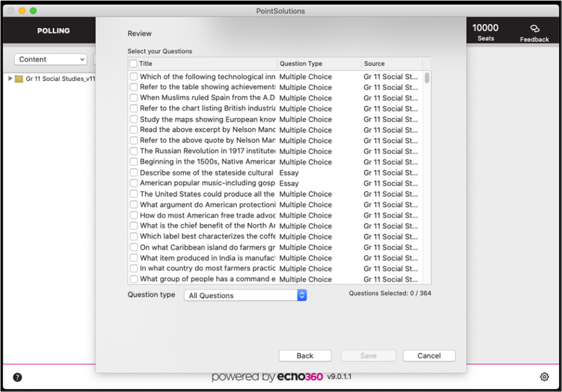Check 'Study the maps showing European' question
562x392 pixels.
133,119
